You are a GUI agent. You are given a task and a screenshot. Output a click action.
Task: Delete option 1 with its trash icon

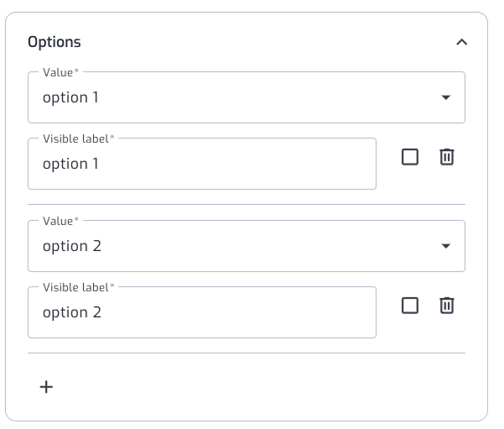click(x=447, y=157)
